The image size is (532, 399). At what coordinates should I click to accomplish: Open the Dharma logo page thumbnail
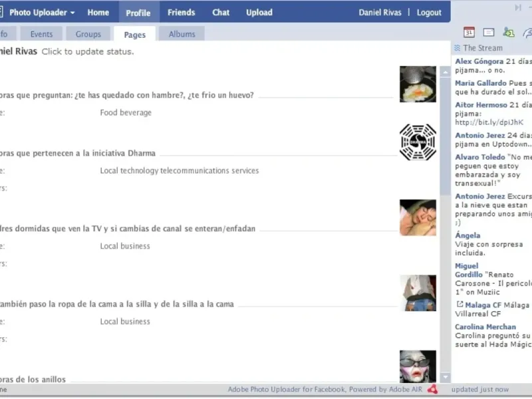[x=418, y=142]
